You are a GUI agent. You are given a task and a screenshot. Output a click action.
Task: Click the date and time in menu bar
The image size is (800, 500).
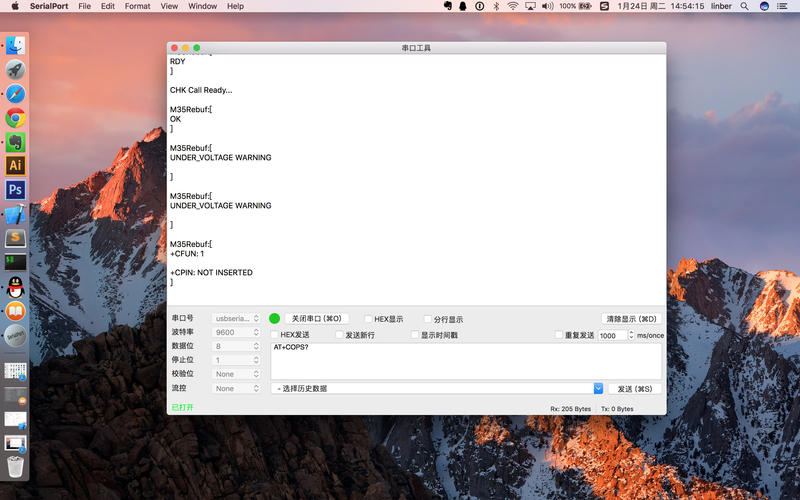tap(660, 6)
